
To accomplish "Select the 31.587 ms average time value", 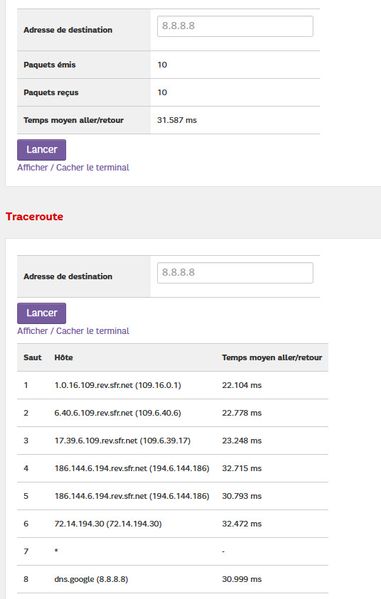I will click(x=177, y=120).
